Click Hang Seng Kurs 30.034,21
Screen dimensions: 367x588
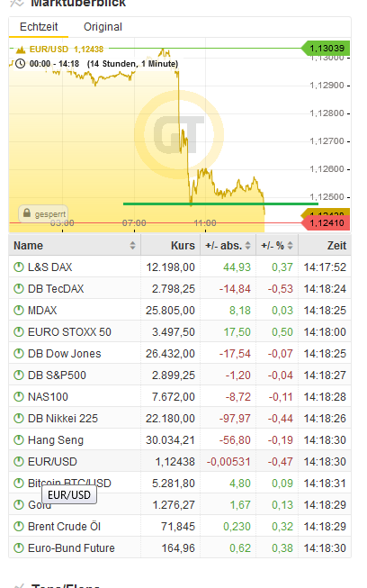170,440
